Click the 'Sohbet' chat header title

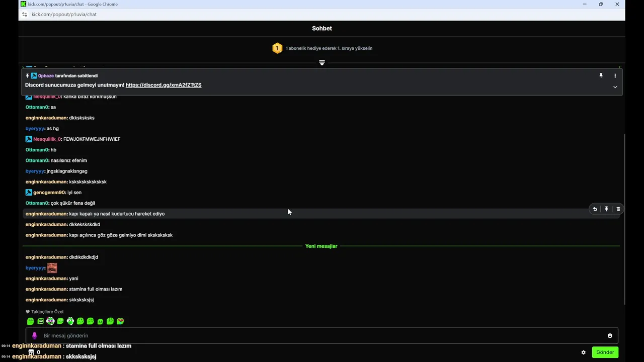pos(322,29)
